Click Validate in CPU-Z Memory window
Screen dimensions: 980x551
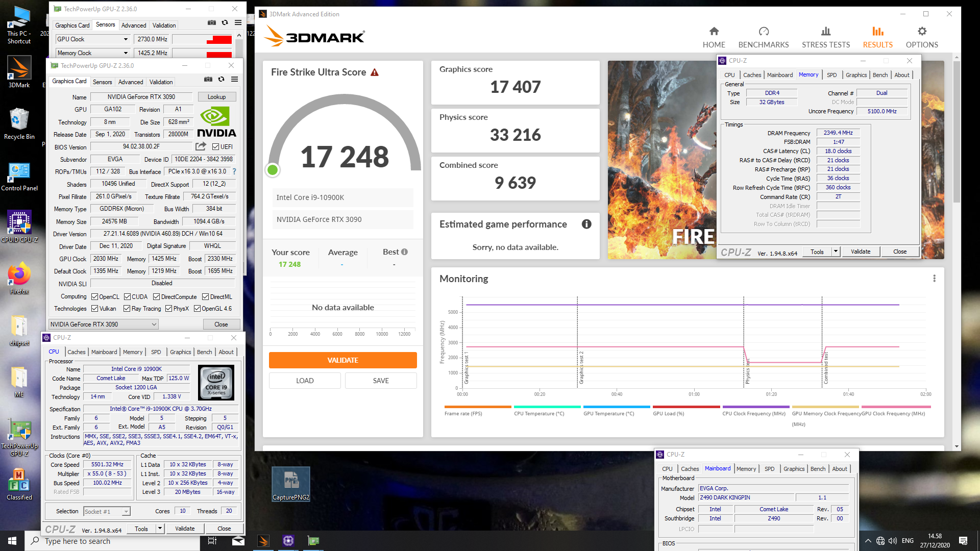click(861, 252)
